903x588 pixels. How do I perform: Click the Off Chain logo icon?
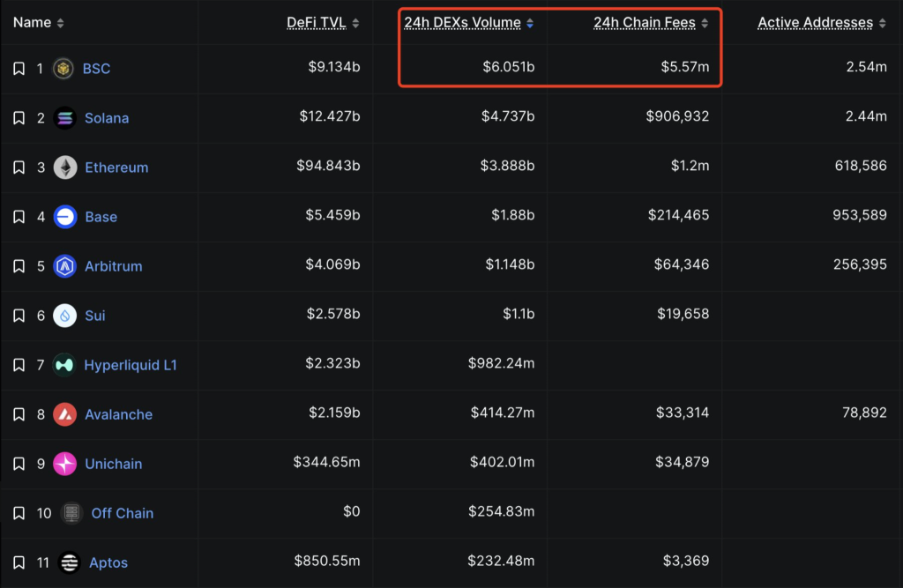pyautogui.click(x=71, y=513)
